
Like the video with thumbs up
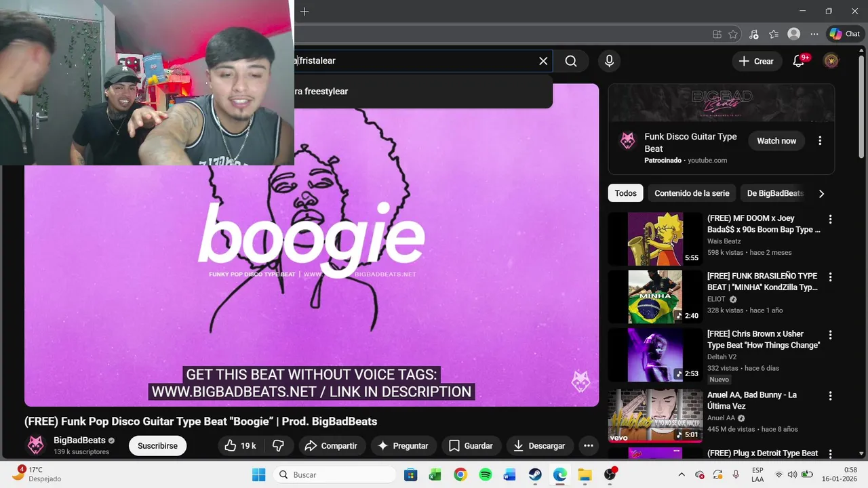pos(241,445)
